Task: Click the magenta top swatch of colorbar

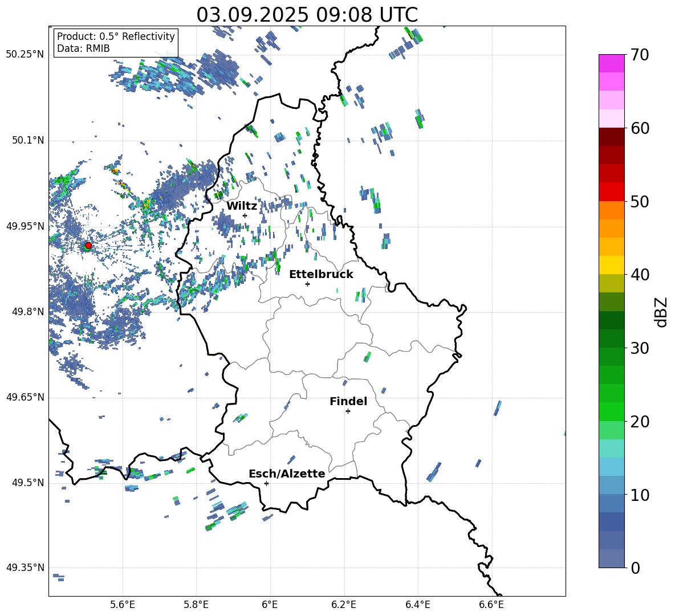Action: point(611,63)
